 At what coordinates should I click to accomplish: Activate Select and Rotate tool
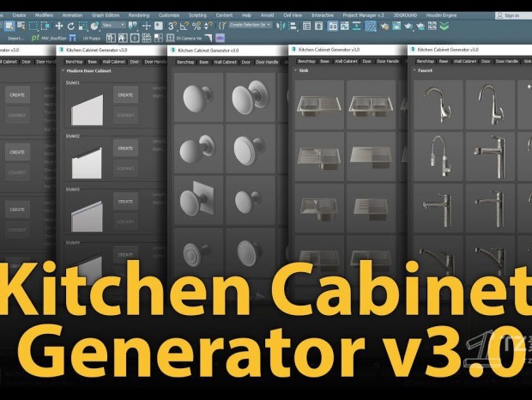click(x=70, y=26)
